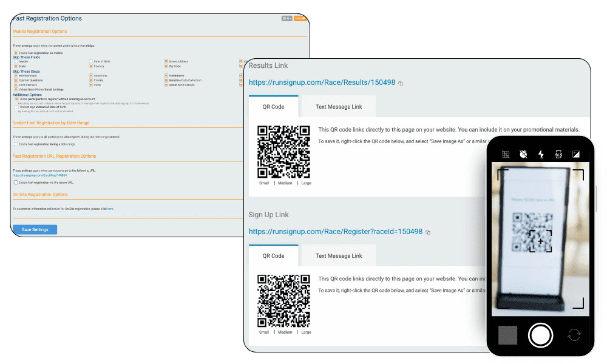
Task: Open the gallery thumbnail in the camera app
Action: tap(507, 335)
